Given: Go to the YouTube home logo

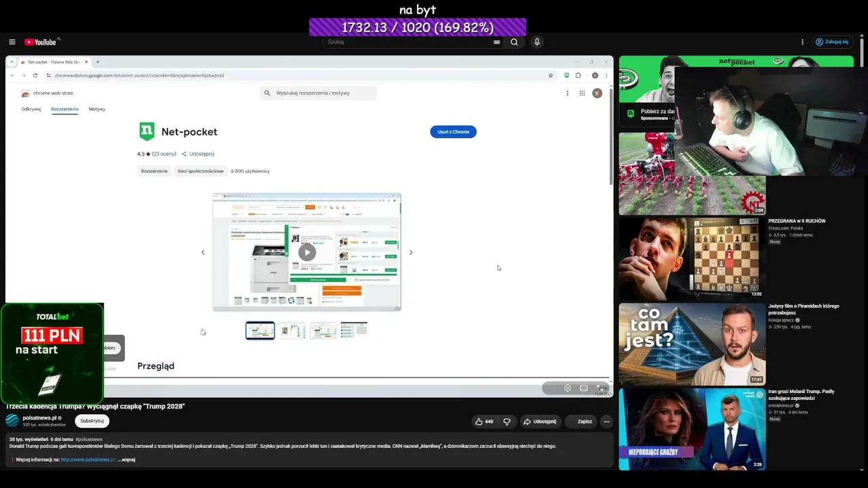Looking at the screenshot, I should 41,42.
